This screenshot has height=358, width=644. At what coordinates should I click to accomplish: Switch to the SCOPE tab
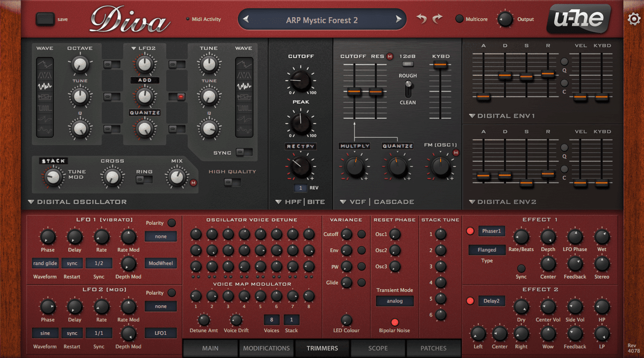[x=378, y=348]
